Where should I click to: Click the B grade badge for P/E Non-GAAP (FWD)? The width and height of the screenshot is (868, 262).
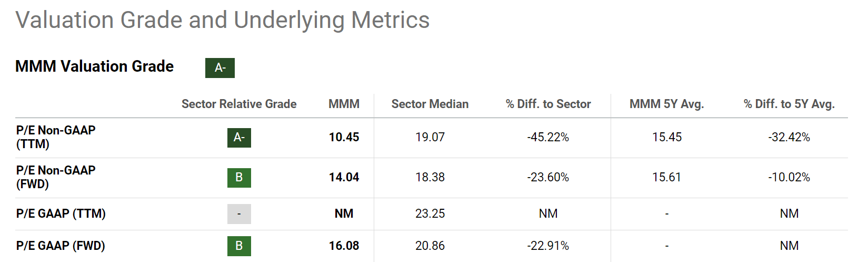pyautogui.click(x=239, y=178)
